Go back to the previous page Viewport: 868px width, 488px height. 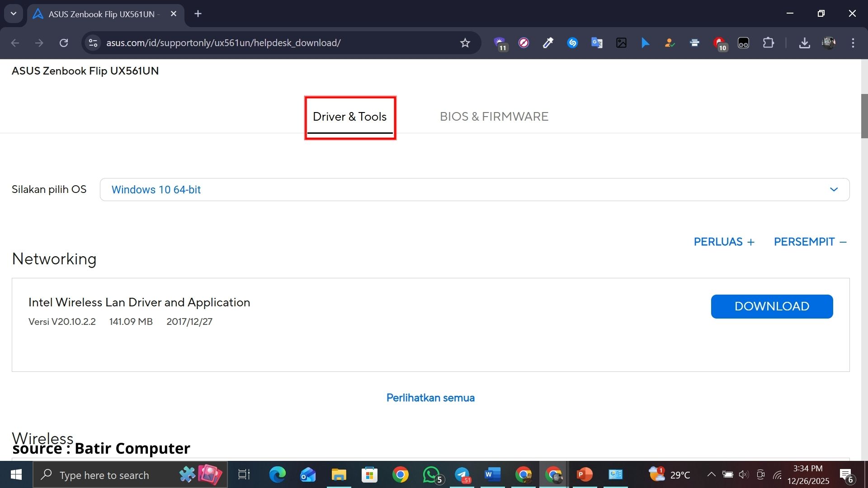click(15, 43)
